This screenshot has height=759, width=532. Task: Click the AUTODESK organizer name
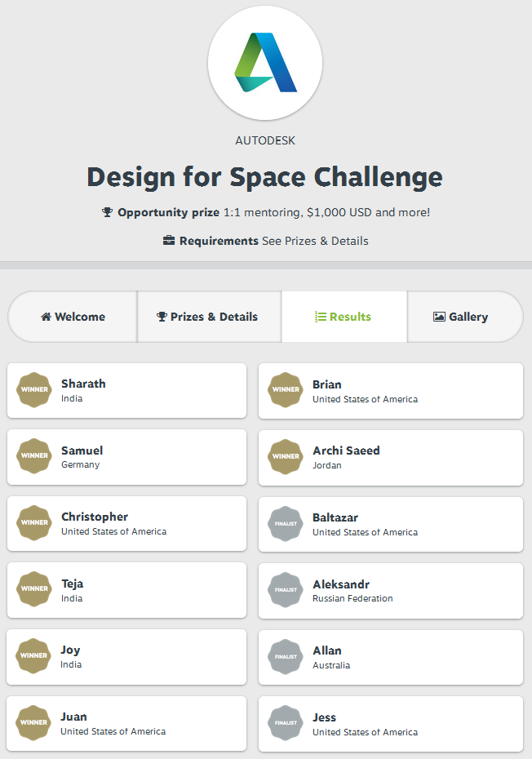point(265,140)
